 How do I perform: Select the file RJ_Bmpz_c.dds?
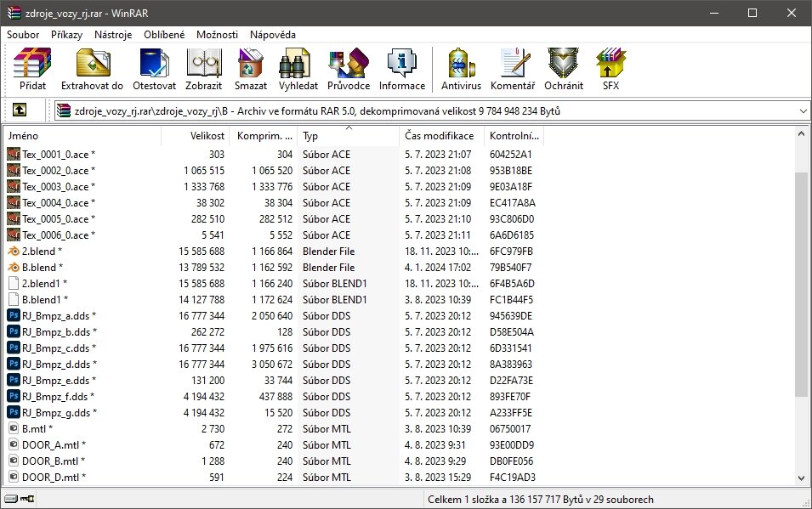59,348
